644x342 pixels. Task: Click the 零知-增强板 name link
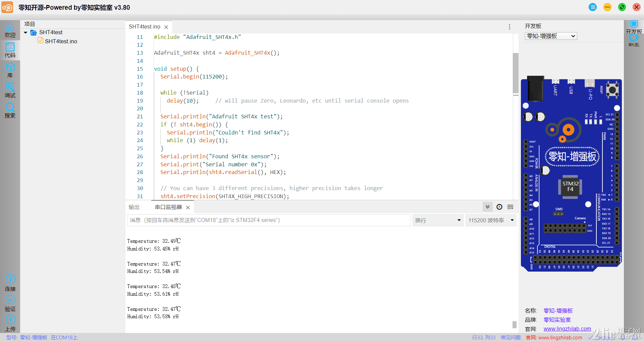pos(558,310)
